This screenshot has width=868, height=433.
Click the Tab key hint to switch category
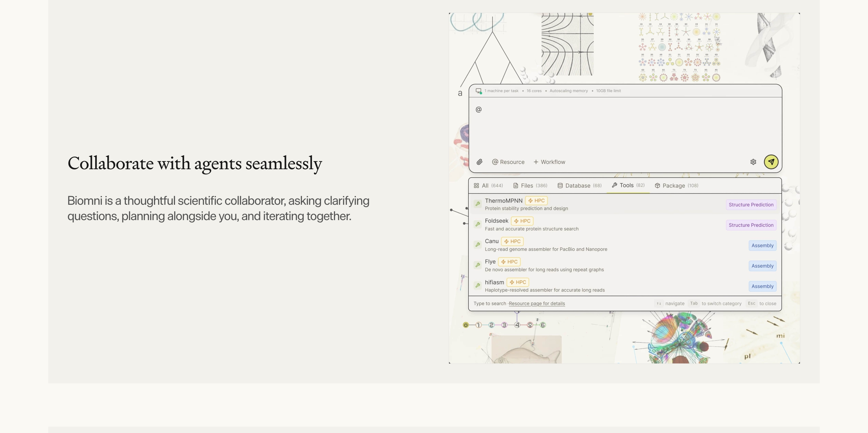(x=694, y=303)
